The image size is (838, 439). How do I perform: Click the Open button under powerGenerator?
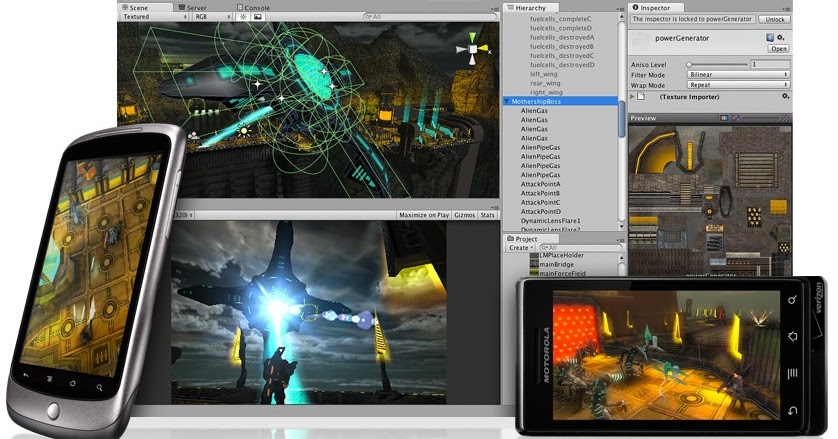pyautogui.click(x=779, y=49)
